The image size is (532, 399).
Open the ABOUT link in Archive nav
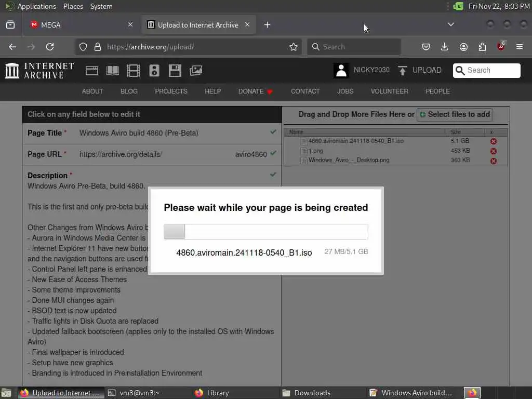click(92, 91)
